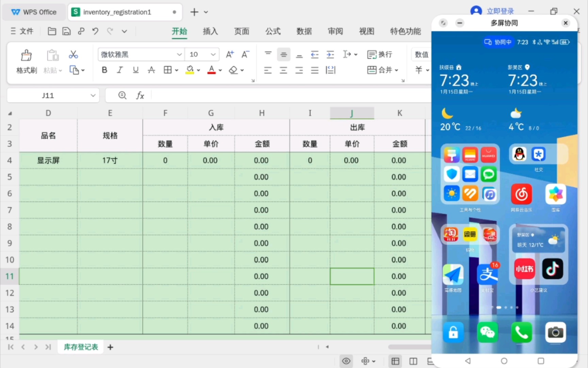Toggle bold formatting
This screenshot has width=588, height=368.
click(104, 70)
